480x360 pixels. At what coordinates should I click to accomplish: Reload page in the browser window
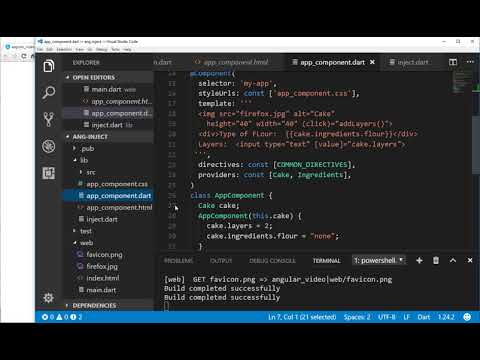click(24, 56)
